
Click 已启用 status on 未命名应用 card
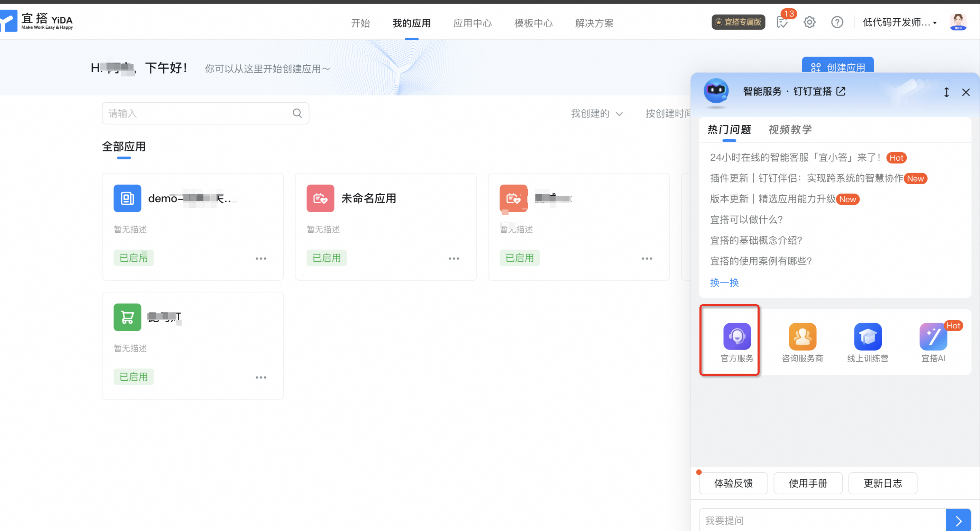pyautogui.click(x=327, y=258)
